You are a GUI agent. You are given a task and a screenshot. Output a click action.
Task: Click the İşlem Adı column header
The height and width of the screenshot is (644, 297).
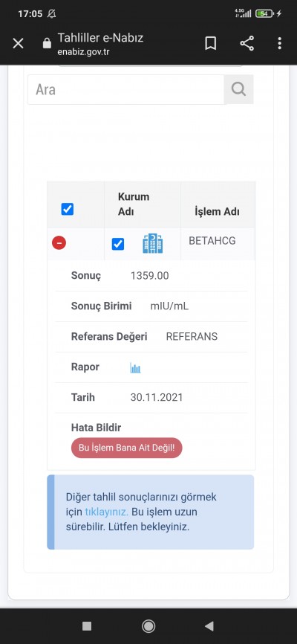(217, 212)
